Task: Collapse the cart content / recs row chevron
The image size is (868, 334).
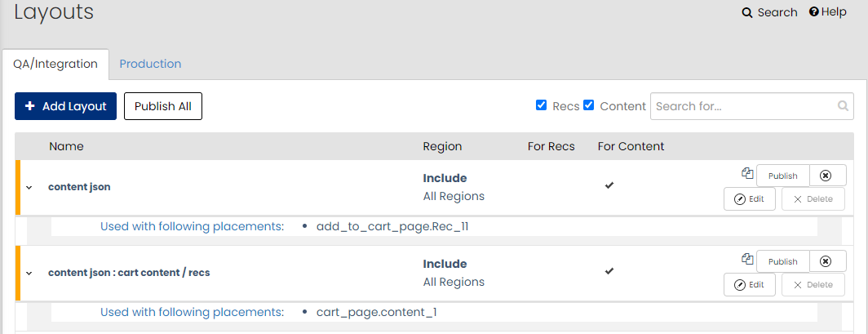Action: tap(29, 273)
